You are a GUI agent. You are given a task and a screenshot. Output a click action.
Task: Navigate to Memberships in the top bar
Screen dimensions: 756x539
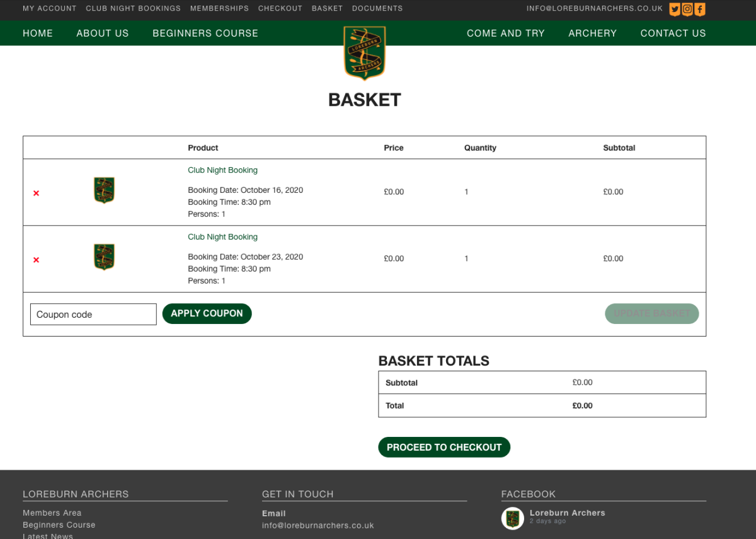pyautogui.click(x=219, y=9)
